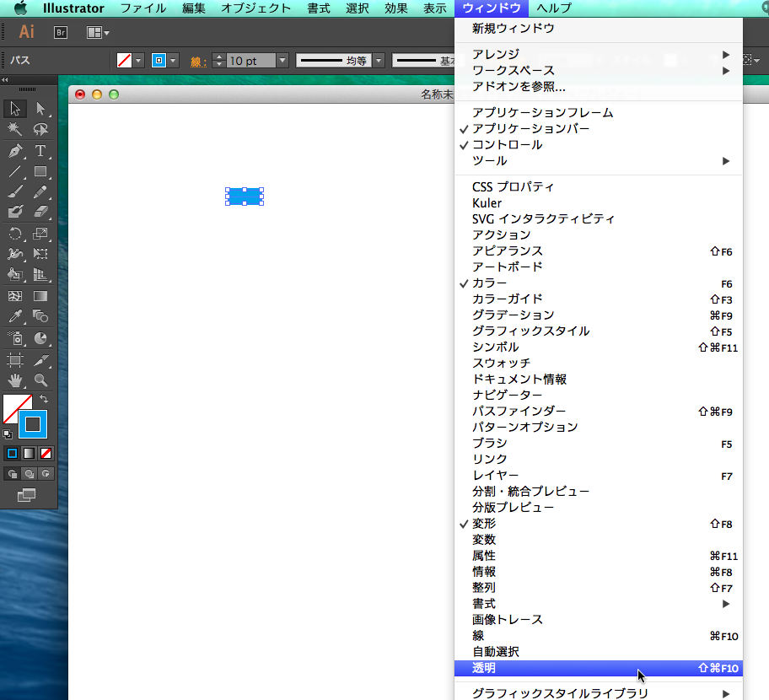
Task: Set Gradient fill mode button
Action: [x=30, y=453]
